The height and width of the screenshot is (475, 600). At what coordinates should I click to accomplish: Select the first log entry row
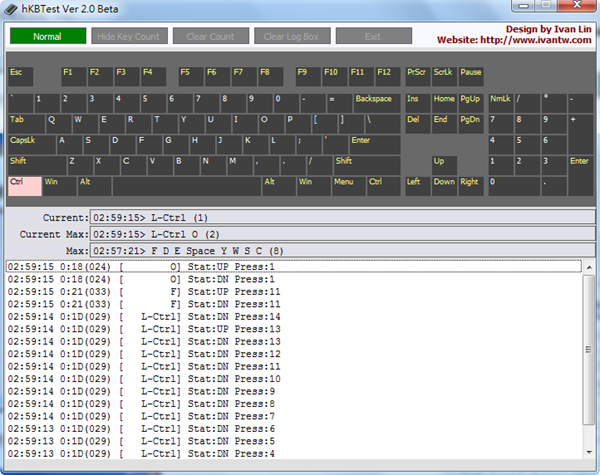(292, 267)
